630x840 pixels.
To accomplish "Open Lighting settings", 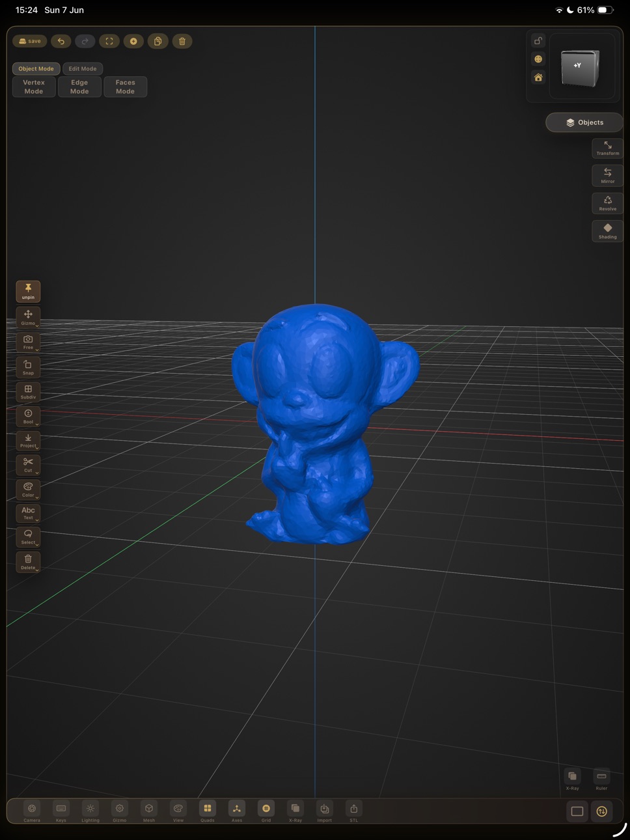I will click(x=90, y=811).
